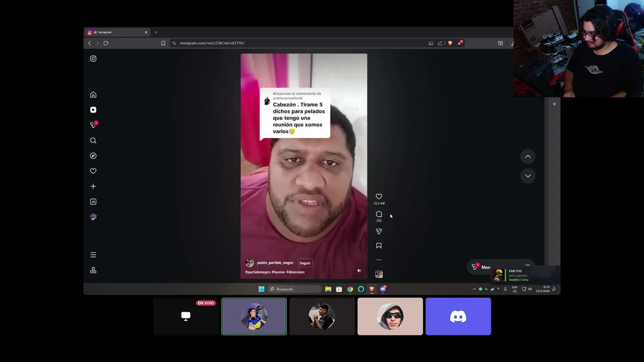Select the highlighted participant tile

click(x=254, y=316)
